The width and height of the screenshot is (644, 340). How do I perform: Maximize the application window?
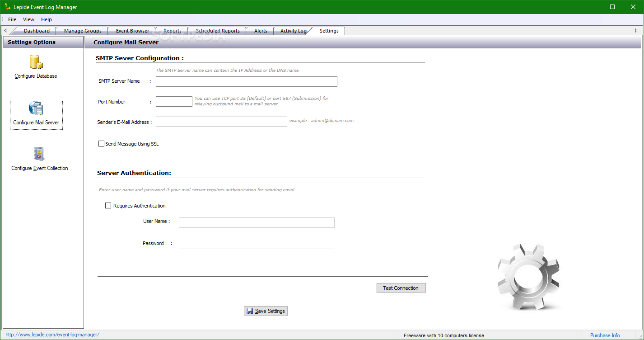pos(612,7)
